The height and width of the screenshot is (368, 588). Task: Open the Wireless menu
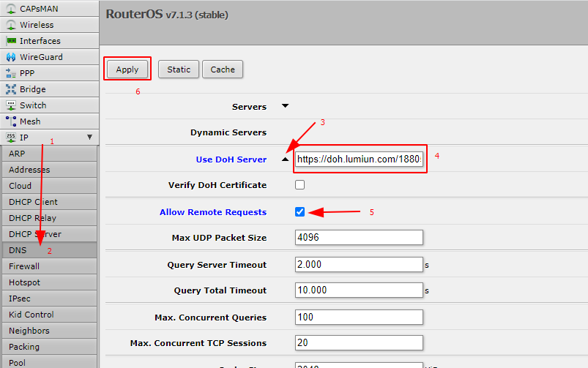tap(50, 25)
